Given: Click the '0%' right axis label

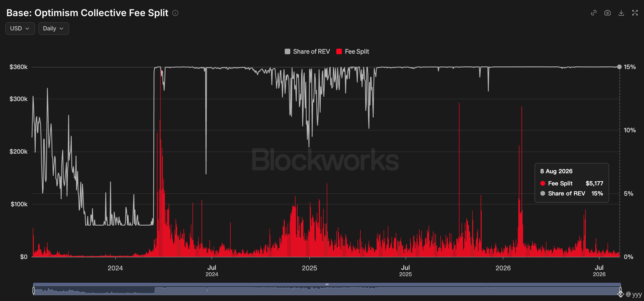Looking at the screenshot, I should 628,257.
